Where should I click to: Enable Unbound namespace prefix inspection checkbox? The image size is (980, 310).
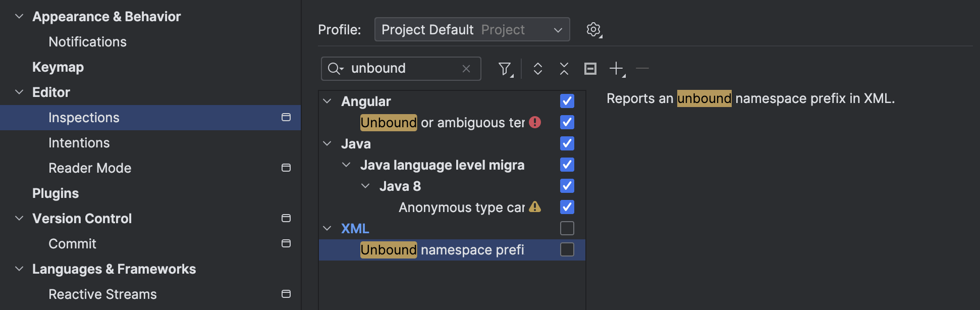tap(567, 250)
